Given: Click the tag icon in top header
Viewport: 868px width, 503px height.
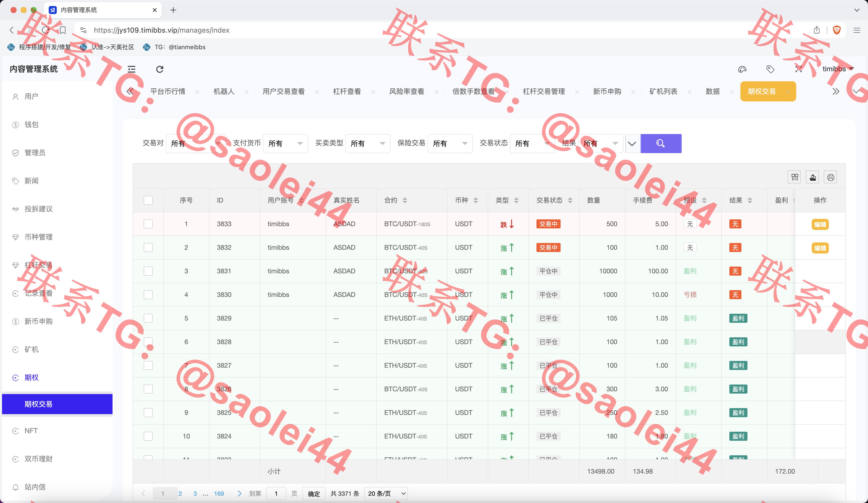Looking at the screenshot, I should coord(770,69).
